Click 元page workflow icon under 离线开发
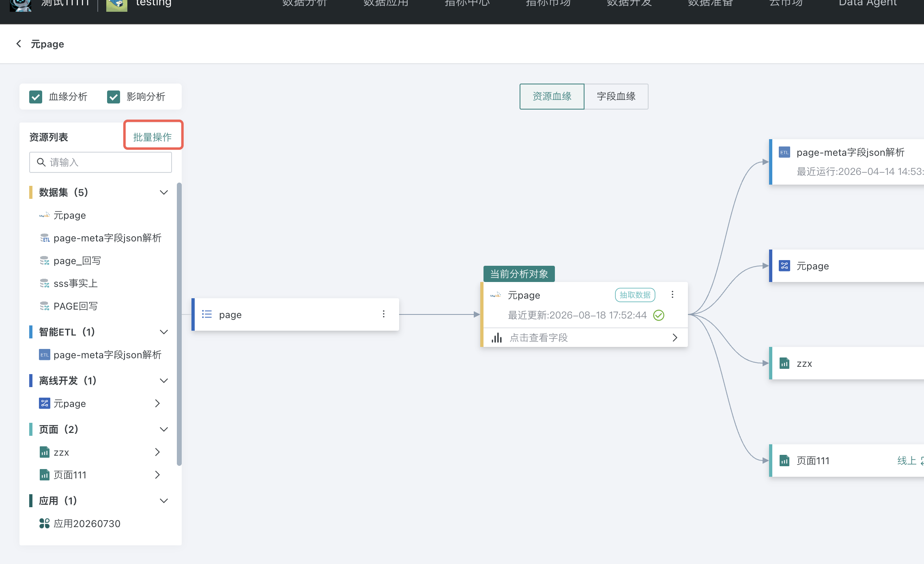Screen dimensions: 924x564 (45, 403)
